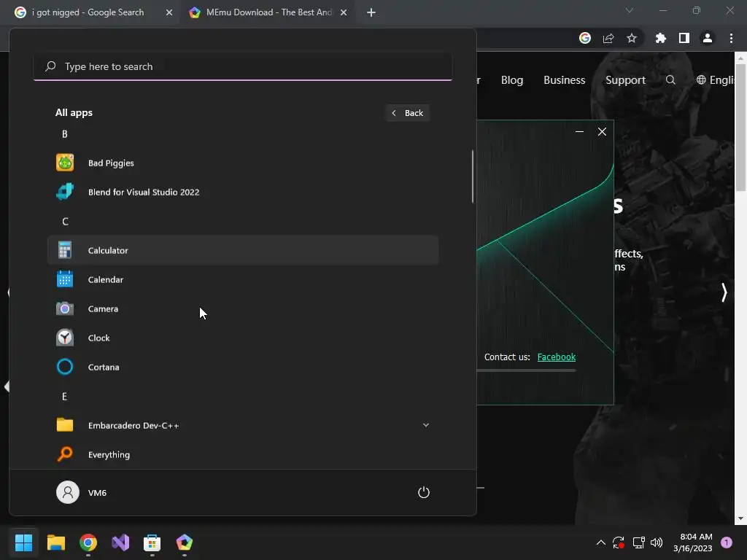
Task: Open clock showing 8:04 AM
Action: (x=692, y=542)
